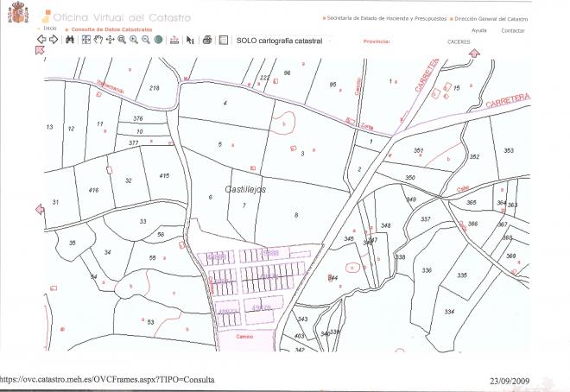The width and height of the screenshot is (570, 392).
Task: Click the green globe icon
Action: click(159, 40)
